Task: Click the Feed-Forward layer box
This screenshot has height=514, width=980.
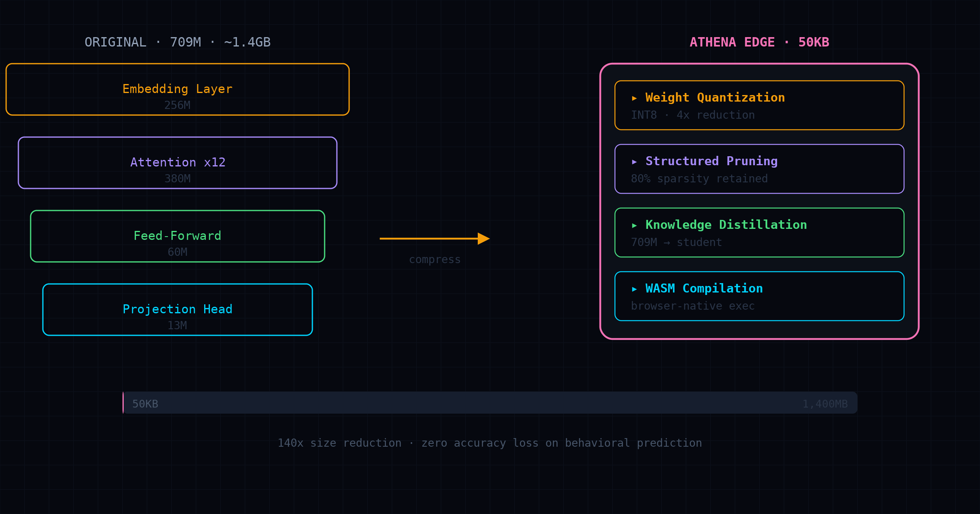Action: coord(178,236)
